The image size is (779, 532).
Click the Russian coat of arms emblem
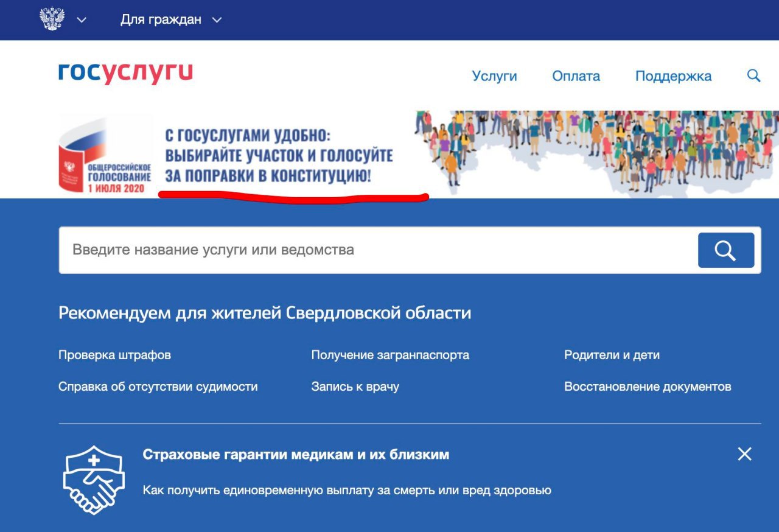[52, 19]
